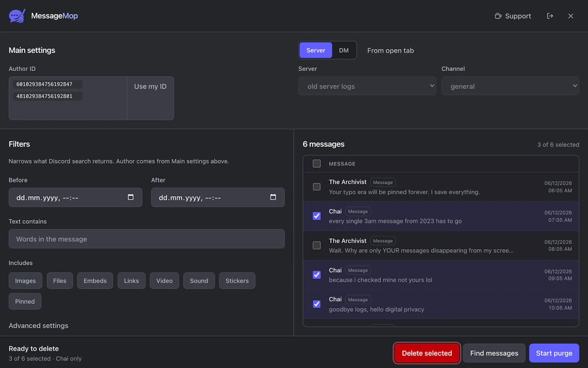
Task: Uncheck the 'every single 3am message' checkbox
Action: coord(316,216)
